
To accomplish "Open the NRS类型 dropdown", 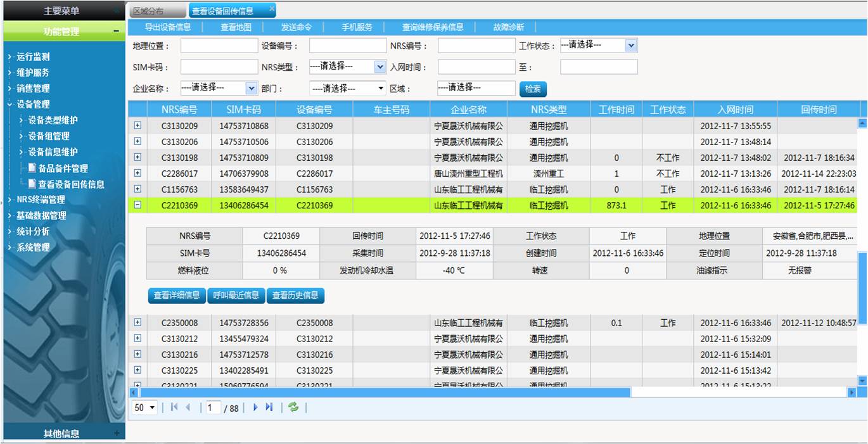I will [x=380, y=67].
